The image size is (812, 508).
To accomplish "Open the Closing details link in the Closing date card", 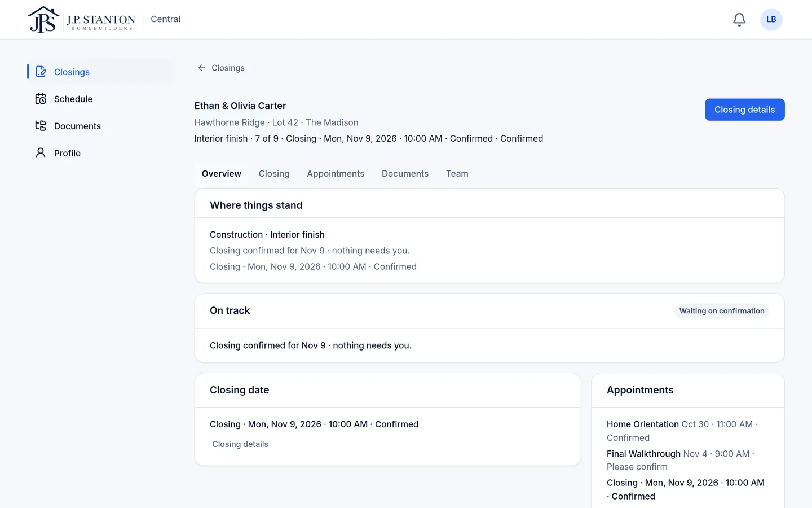I will pyautogui.click(x=240, y=444).
